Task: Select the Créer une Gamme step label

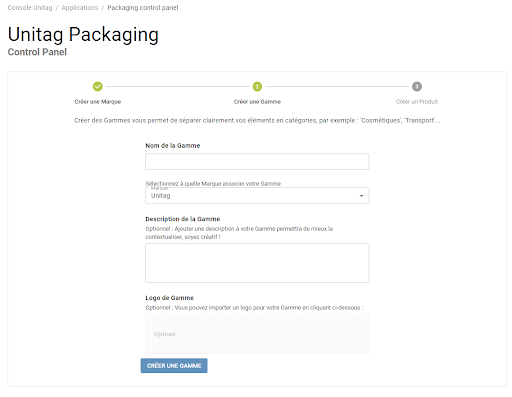Action: coord(257,102)
